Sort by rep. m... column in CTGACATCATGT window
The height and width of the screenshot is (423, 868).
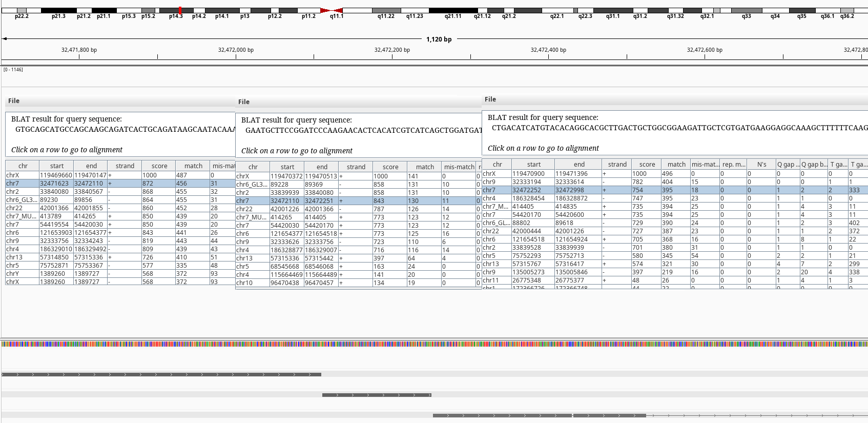click(734, 164)
